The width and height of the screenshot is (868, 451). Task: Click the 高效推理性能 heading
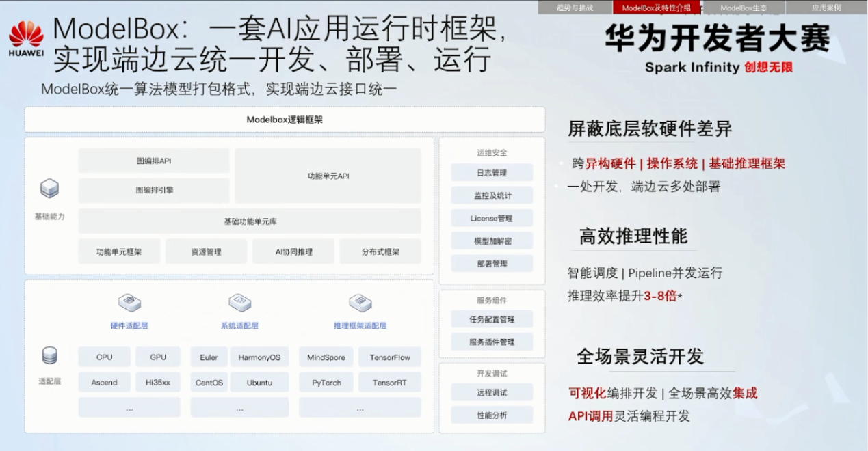[x=633, y=236]
